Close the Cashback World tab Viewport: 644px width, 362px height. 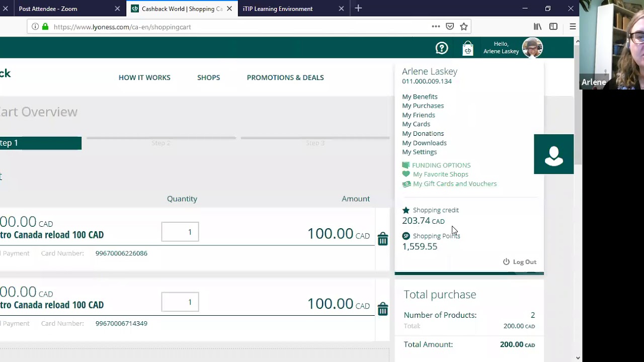(229, 9)
